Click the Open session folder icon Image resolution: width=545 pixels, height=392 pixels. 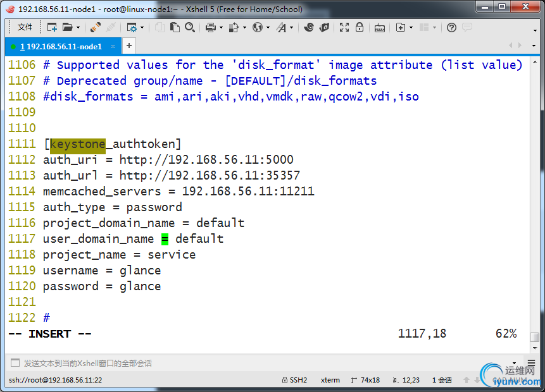pos(68,27)
